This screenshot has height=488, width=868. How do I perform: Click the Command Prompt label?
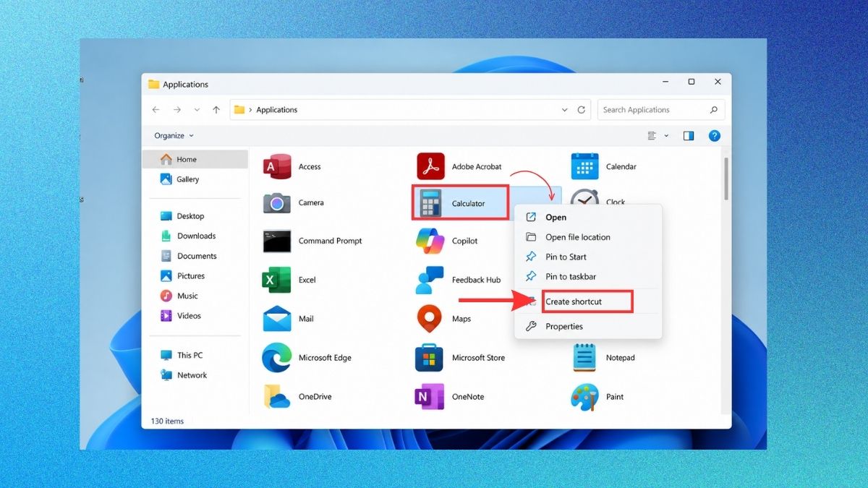pos(331,241)
